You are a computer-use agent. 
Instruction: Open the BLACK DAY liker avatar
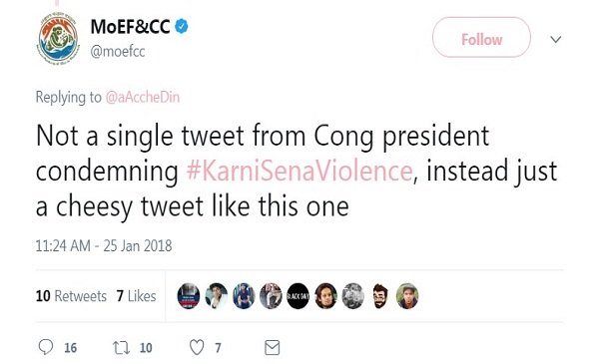[x=298, y=296]
